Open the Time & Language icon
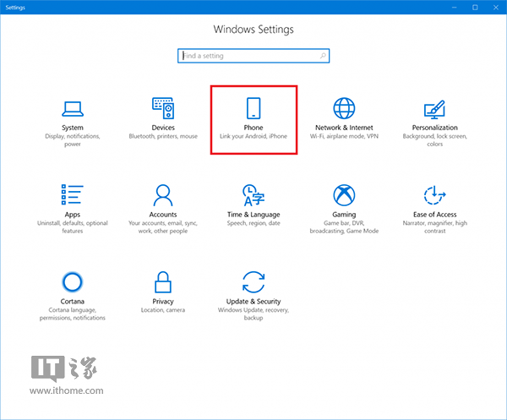 point(253,195)
